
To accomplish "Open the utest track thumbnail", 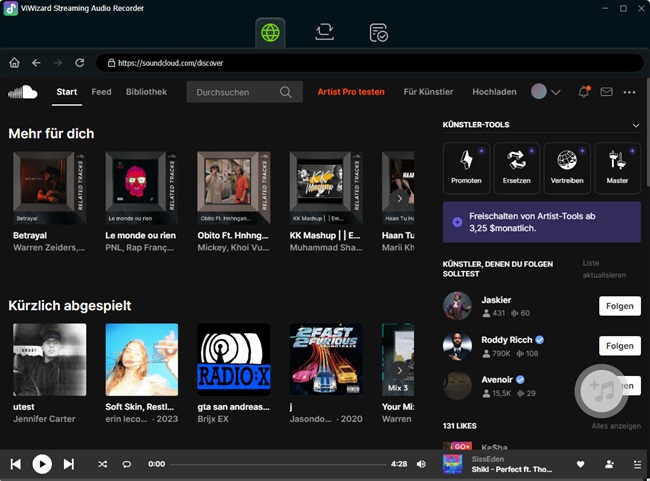I will (x=50, y=360).
